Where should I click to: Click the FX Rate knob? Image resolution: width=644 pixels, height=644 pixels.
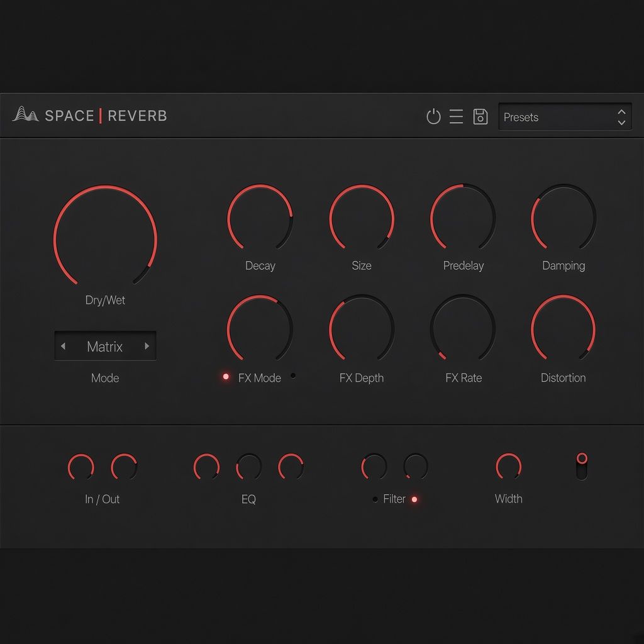point(463,328)
